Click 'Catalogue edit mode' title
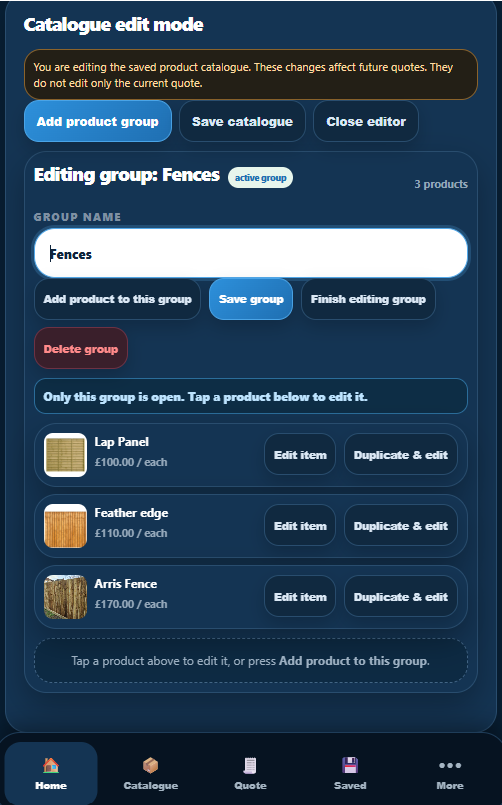Viewport: 502px width, 805px height. [x=113, y=25]
